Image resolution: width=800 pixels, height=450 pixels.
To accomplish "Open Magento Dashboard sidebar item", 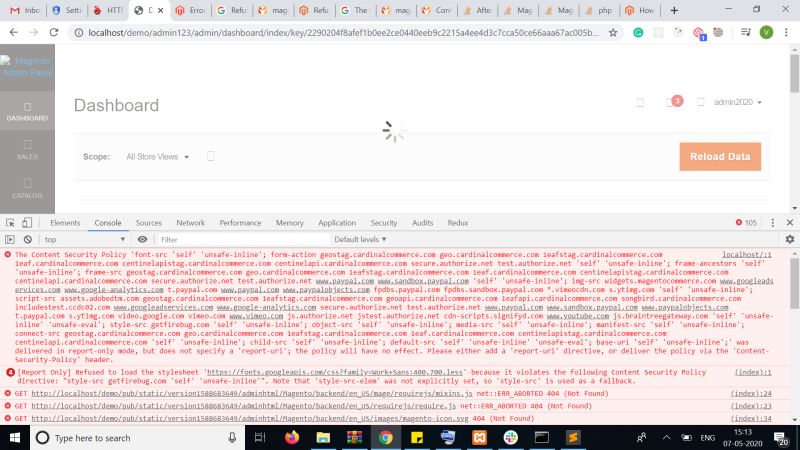I will click(28, 111).
